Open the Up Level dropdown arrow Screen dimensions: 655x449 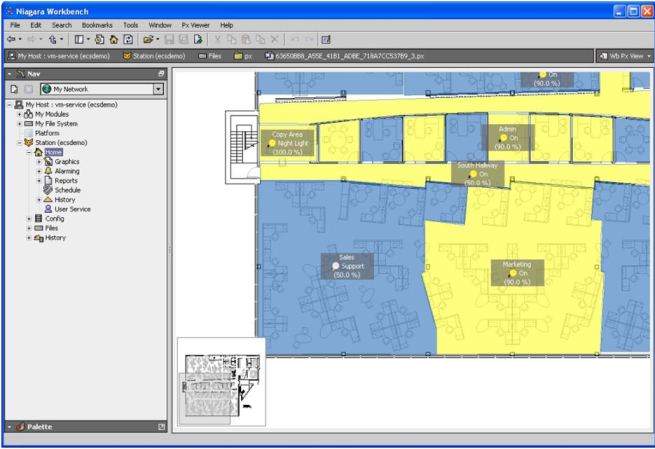[61, 40]
